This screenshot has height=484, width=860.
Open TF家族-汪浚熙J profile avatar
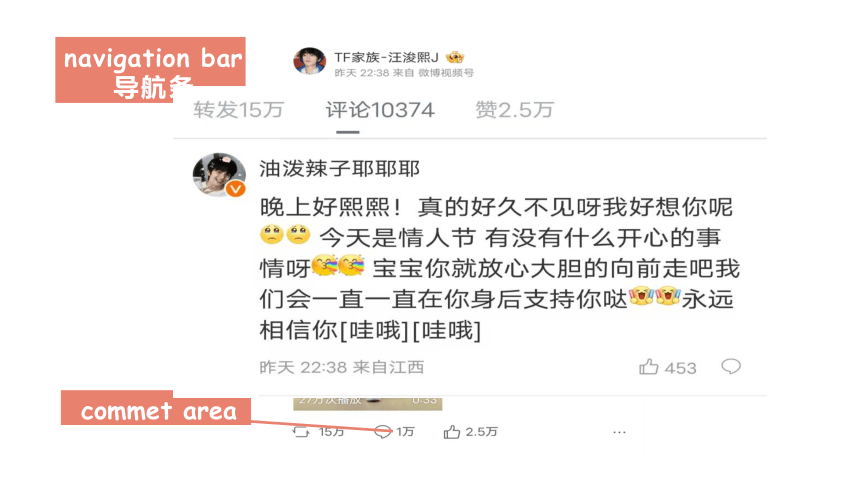coord(309,61)
